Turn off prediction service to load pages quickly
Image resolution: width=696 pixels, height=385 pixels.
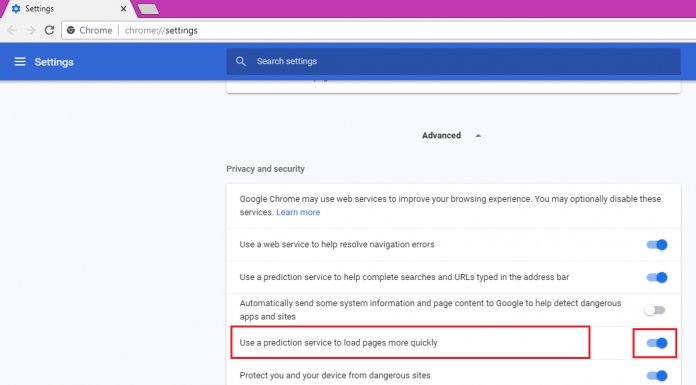click(656, 343)
